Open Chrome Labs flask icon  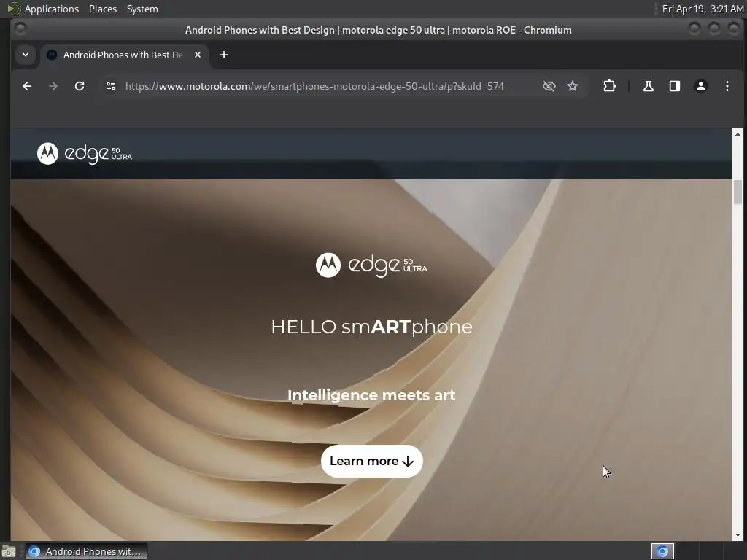649,86
